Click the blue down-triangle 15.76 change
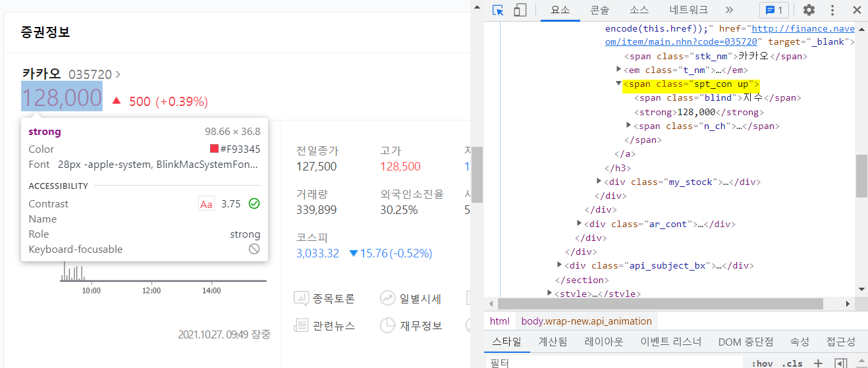The width and height of the screenshot is (868, 368). [391, 253]
